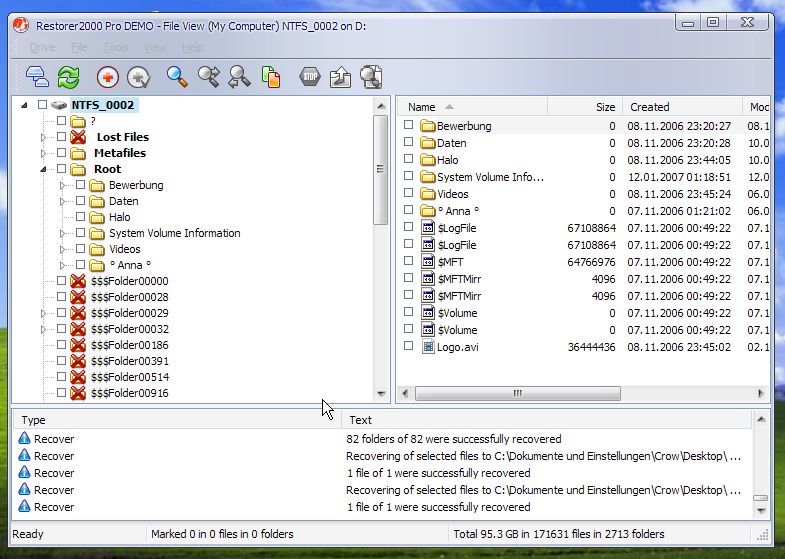The height and width of the screenshot is (559, 785).
Task: Expand the Lost Files node
Action: pyautogui.click(x=43, y=137)
